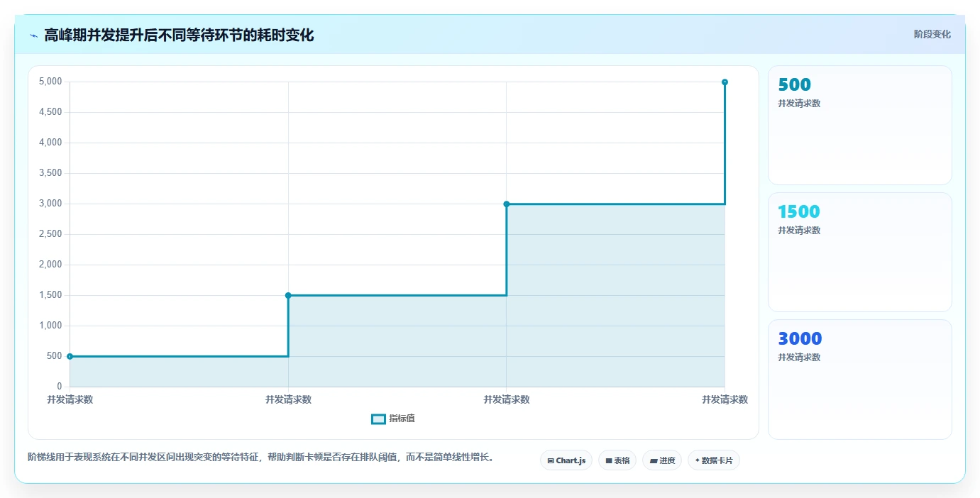This screenshot has width=980, height=498.
Task: Click the lightning icon beside the chart title
Action: click(33, 35)
